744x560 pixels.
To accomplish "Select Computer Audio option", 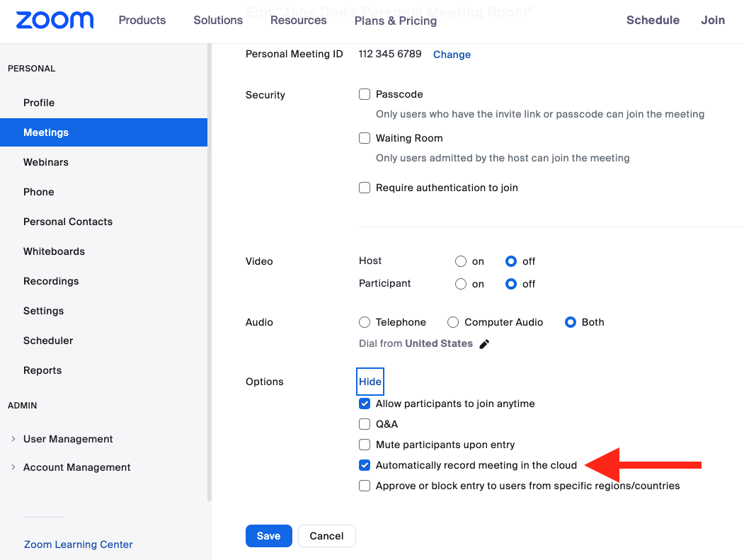I will 453,322.
